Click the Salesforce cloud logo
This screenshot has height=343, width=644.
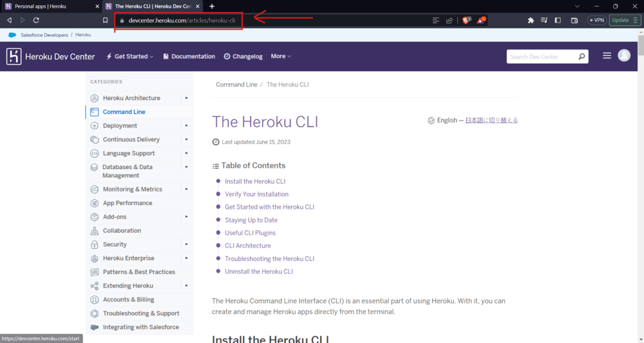click(x=12, y=35)
